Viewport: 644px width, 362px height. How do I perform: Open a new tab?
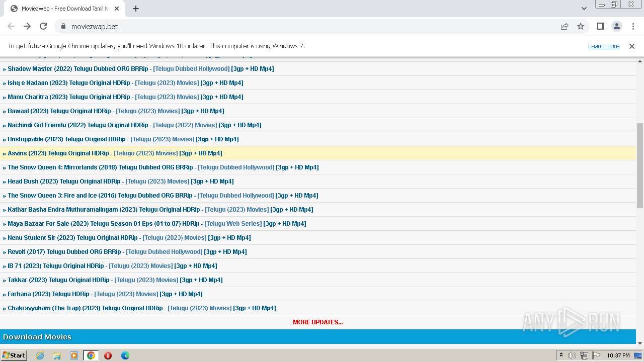(x=136, y=9)
